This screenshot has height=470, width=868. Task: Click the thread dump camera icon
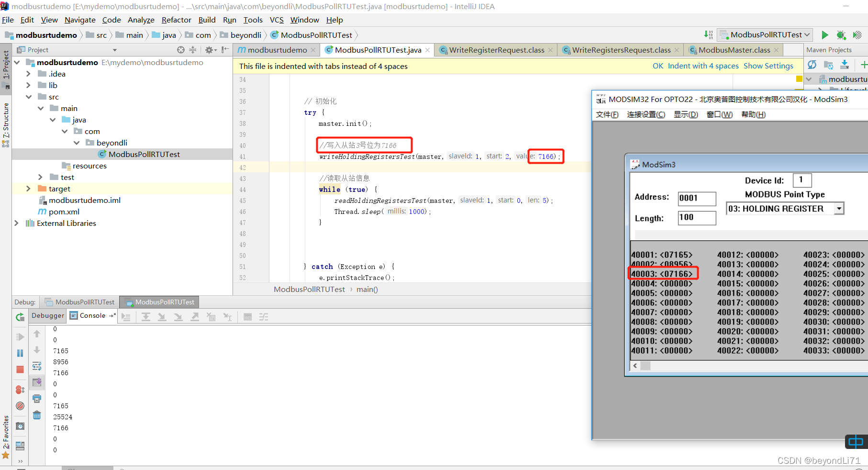coord(20,426)
